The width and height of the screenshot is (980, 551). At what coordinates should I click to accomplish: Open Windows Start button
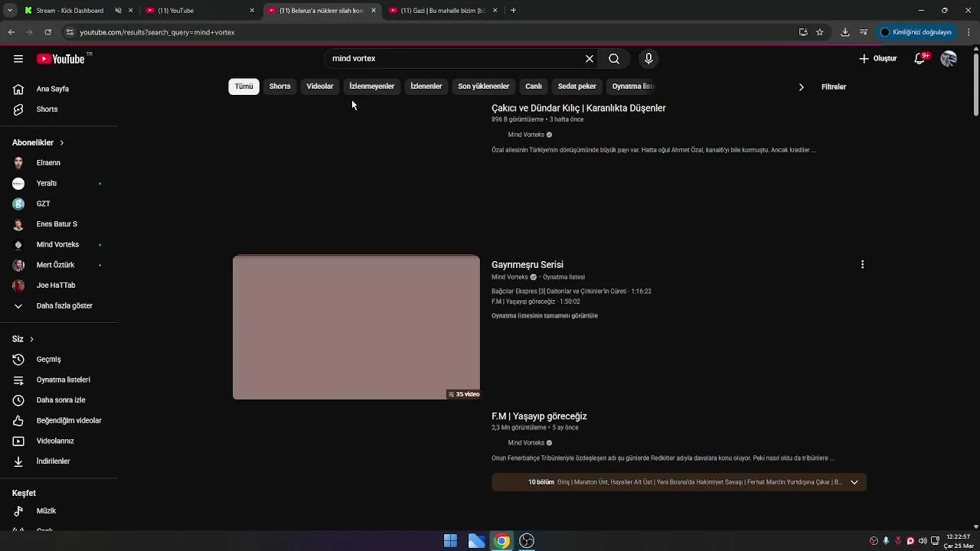pos(450,541)
